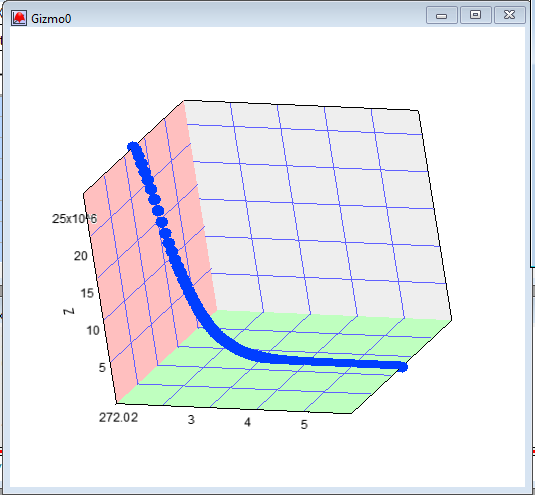Image resolution: width=535 pixels, height=495 pixels.
Task: Click the Z axis tick label 5
Action: 102,367
